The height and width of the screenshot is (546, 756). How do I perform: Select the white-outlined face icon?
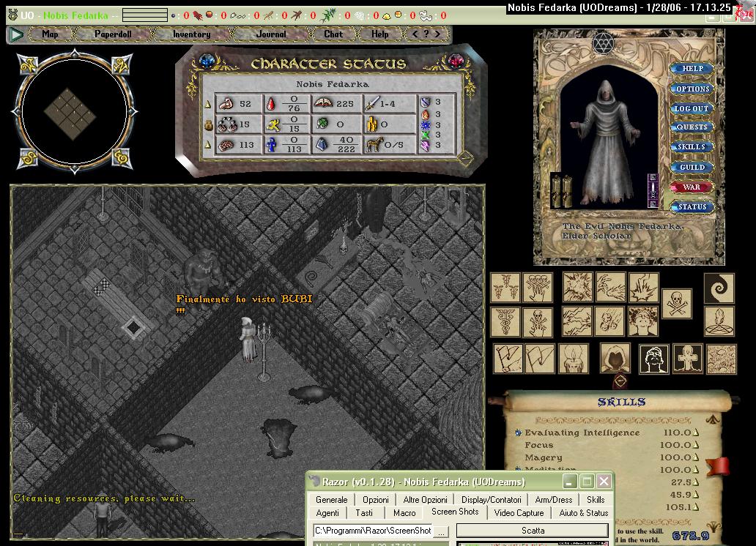[x=653, y=359]
